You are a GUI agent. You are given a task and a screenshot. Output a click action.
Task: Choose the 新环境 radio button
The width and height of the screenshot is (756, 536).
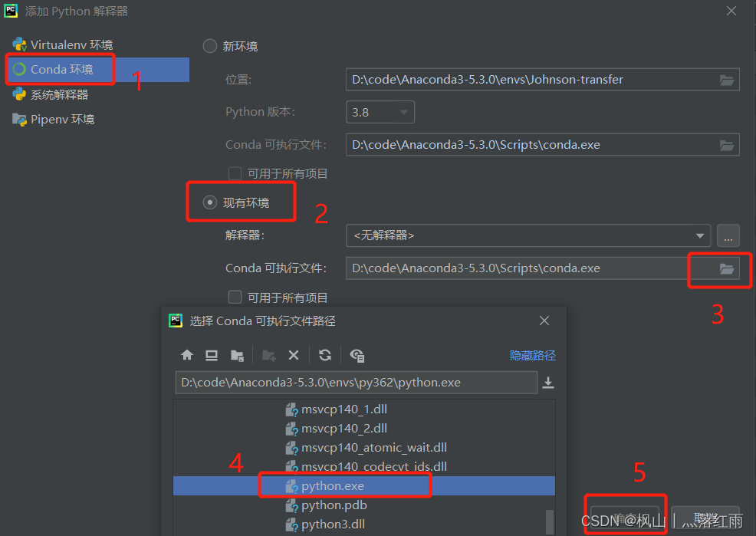click(210, 46)
